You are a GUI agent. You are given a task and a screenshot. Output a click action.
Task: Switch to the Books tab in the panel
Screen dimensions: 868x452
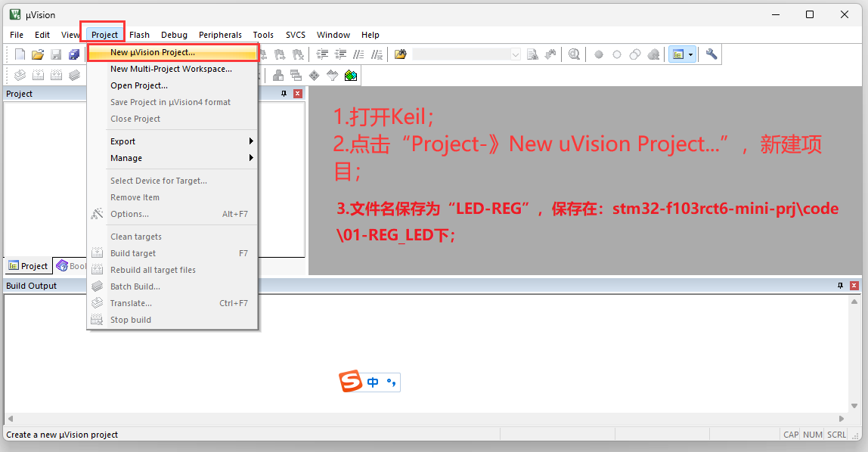(70, 266)
